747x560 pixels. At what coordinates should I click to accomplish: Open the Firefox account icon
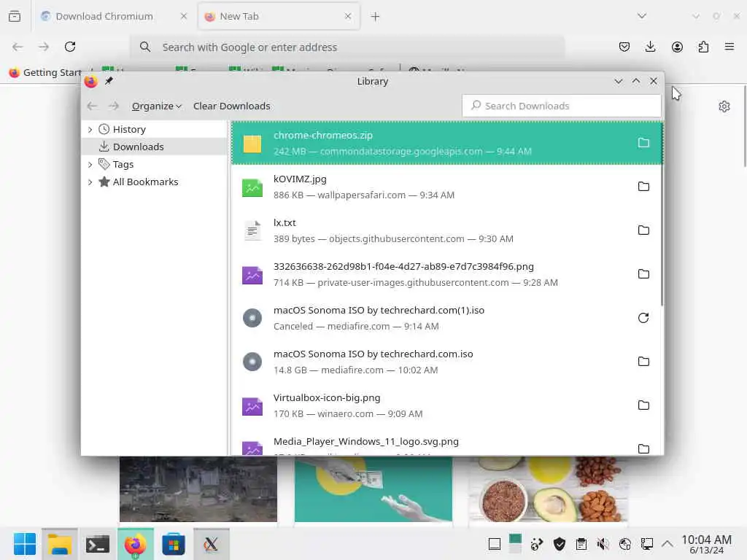tap(677, 47)
